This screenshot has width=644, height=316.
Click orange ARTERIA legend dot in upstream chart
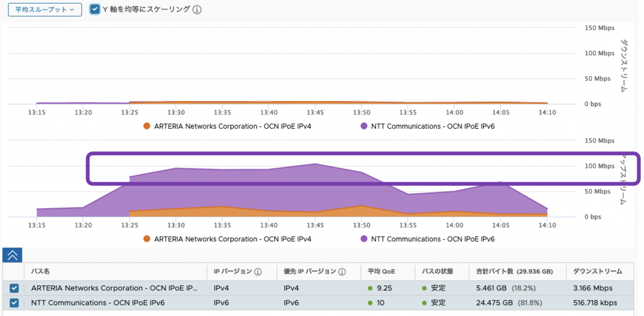tap(147, 239)
